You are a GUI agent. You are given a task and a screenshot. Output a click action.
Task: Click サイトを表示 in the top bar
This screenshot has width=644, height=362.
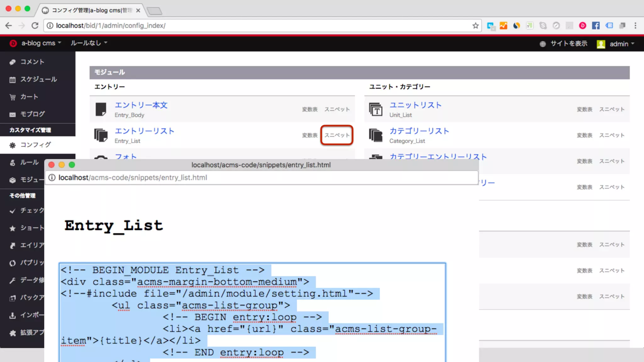coord(569,44)
